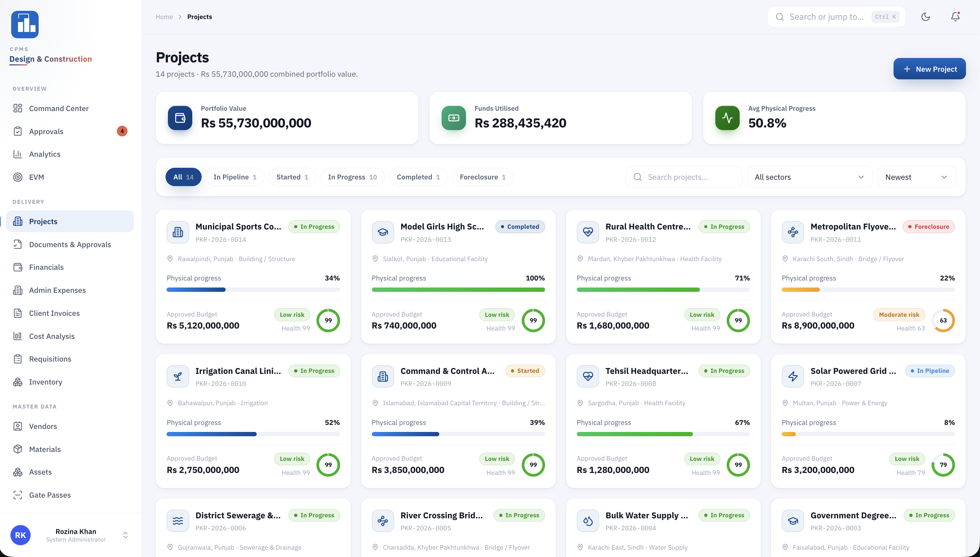Open notifications bell icon
980x557 pixels.
(x=955, y=17)
